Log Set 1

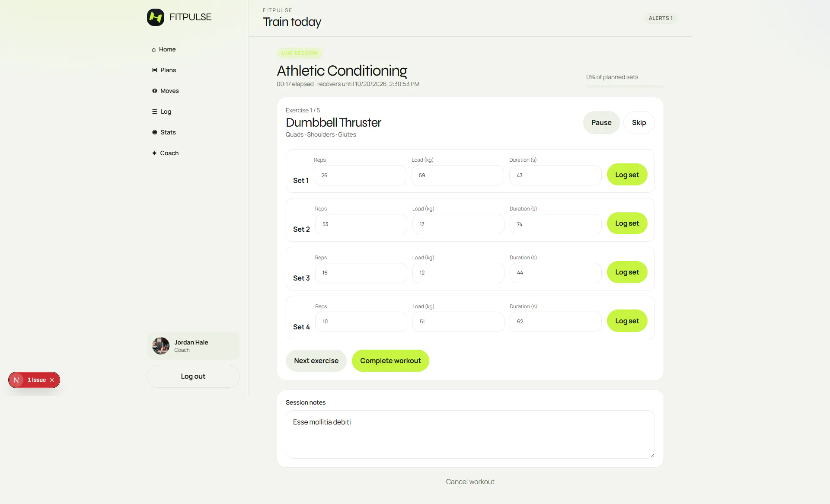[627, 175]
